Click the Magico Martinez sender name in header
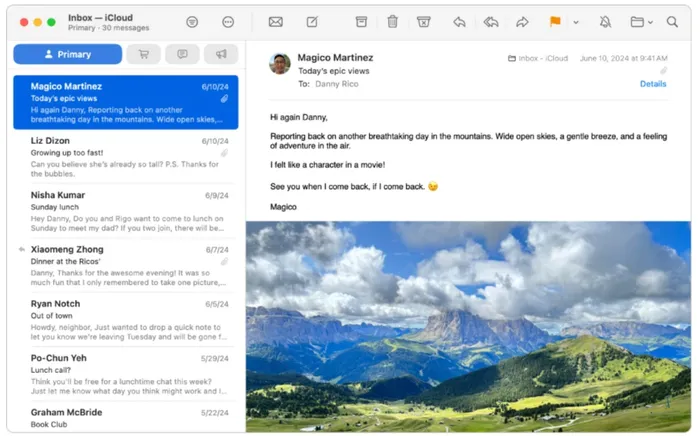Image resolution: width=700 pixels, height=436 pixels. point(335,58)
